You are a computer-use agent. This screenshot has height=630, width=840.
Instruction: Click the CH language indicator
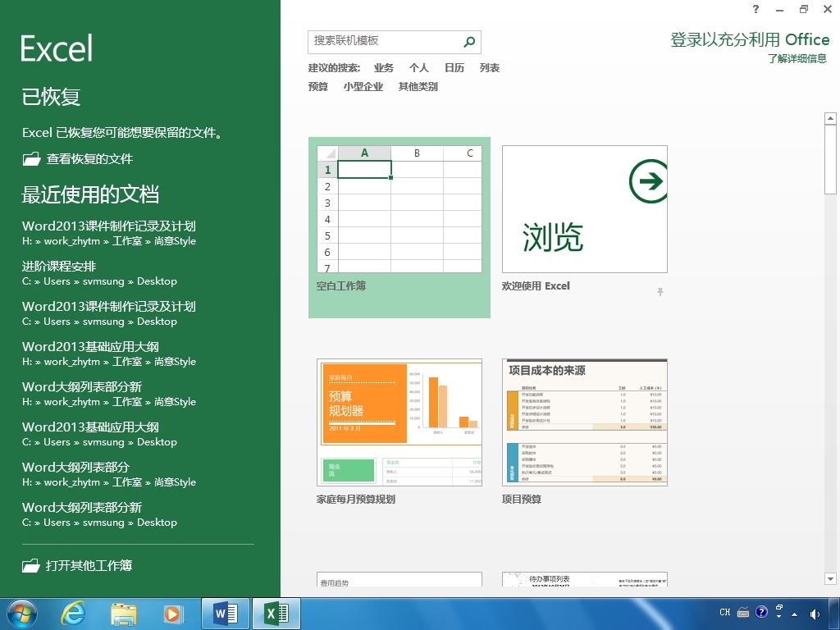pos(725,612)
